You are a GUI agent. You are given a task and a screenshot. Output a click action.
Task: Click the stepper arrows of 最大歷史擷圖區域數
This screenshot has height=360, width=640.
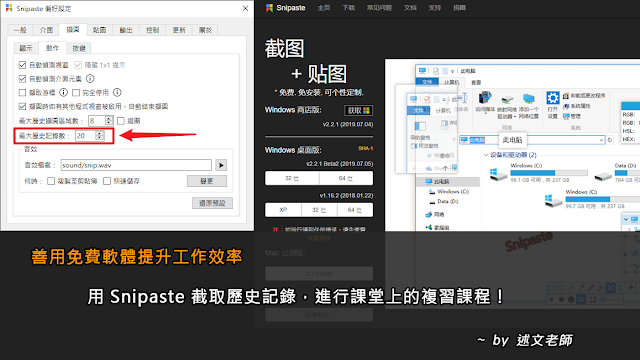pos(109,121)
